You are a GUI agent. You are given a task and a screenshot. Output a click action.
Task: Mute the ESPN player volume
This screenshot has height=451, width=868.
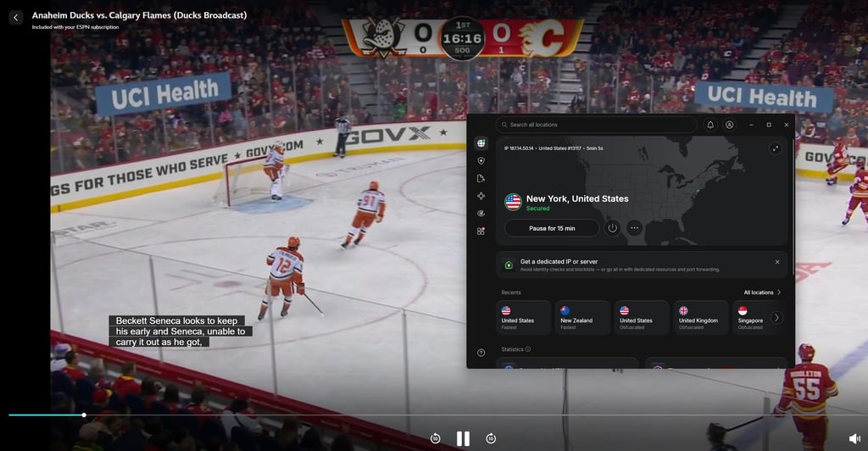[x=854, y=439]
